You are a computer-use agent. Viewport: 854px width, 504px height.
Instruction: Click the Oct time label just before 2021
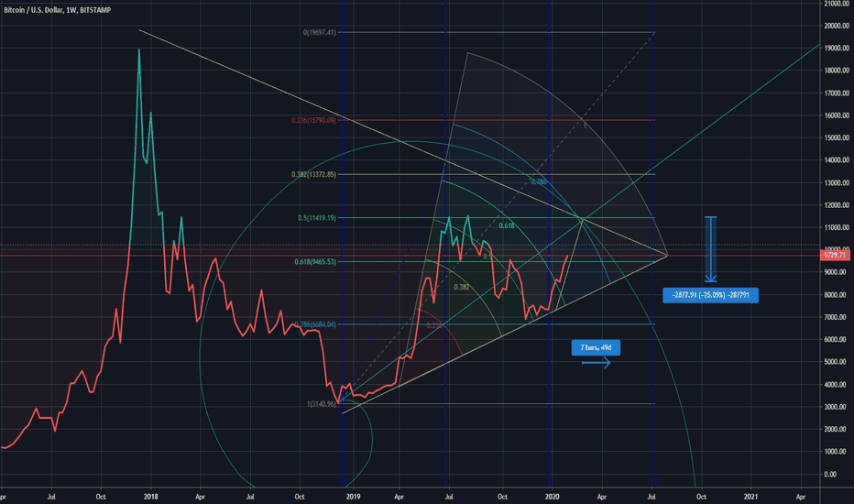point(702,497)
